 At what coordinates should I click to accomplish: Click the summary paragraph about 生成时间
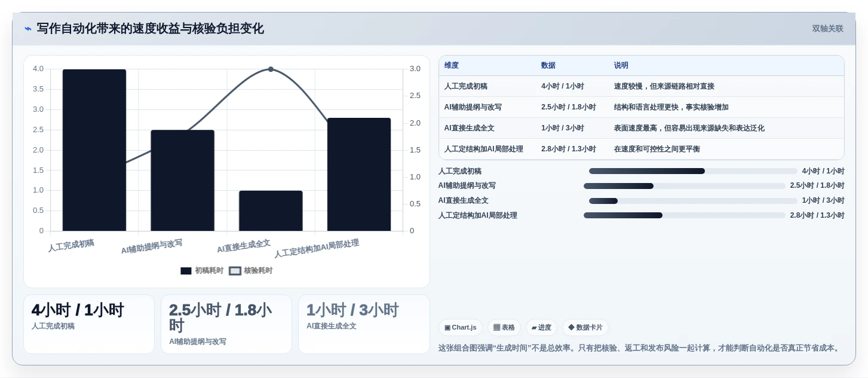tap(640, 348)
